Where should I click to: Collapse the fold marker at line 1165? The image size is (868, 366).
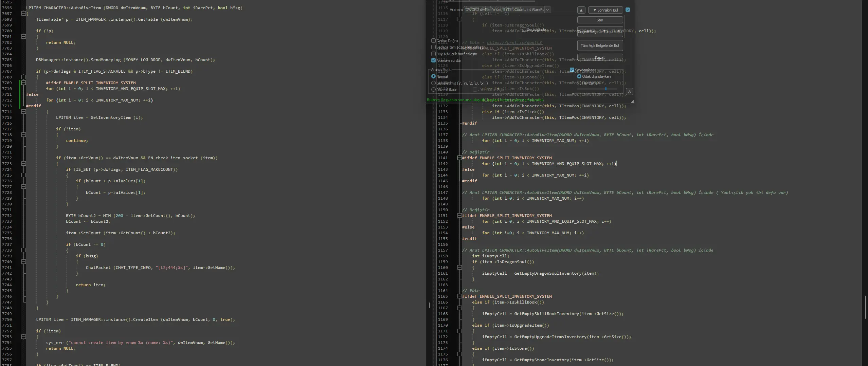(x=459, y=296)
